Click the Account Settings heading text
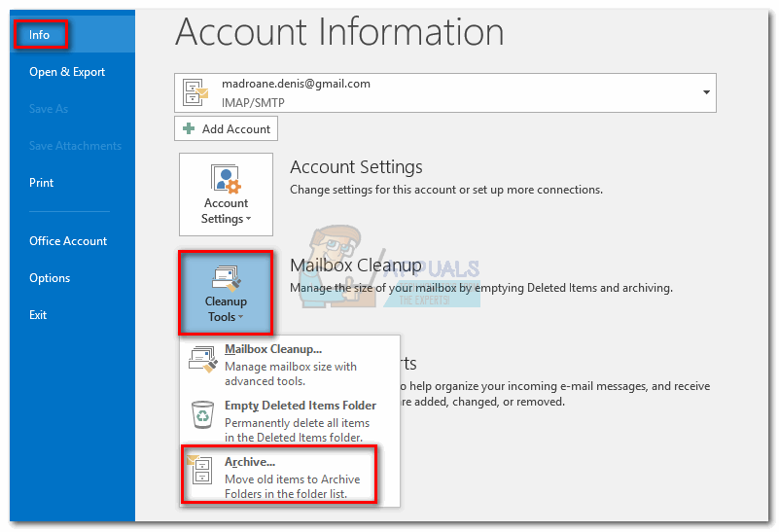This screenshot has height=532, width=779. click(x=356, y=167)
